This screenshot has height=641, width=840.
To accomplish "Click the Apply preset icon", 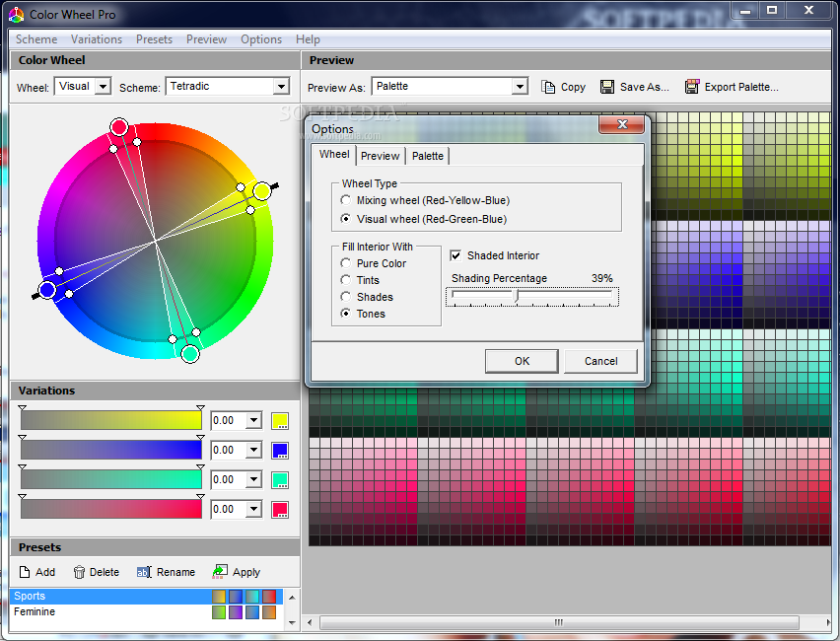I will click(x=220, y=571).
